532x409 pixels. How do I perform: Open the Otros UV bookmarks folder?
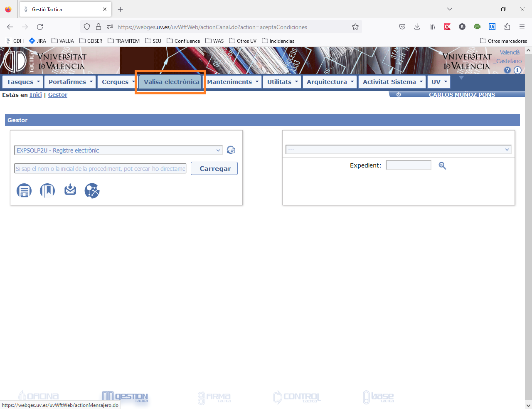[x=243, y=41]
